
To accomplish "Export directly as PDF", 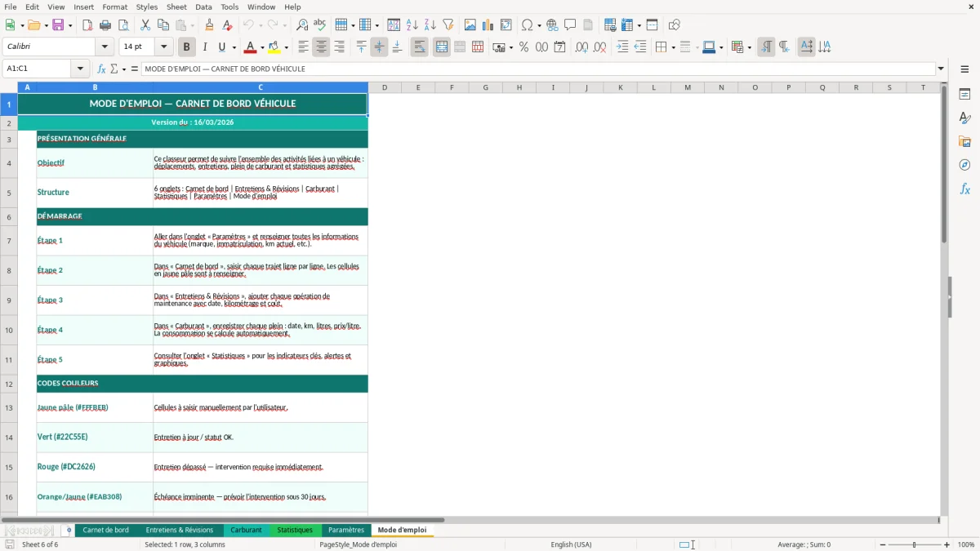I will 87,25.
